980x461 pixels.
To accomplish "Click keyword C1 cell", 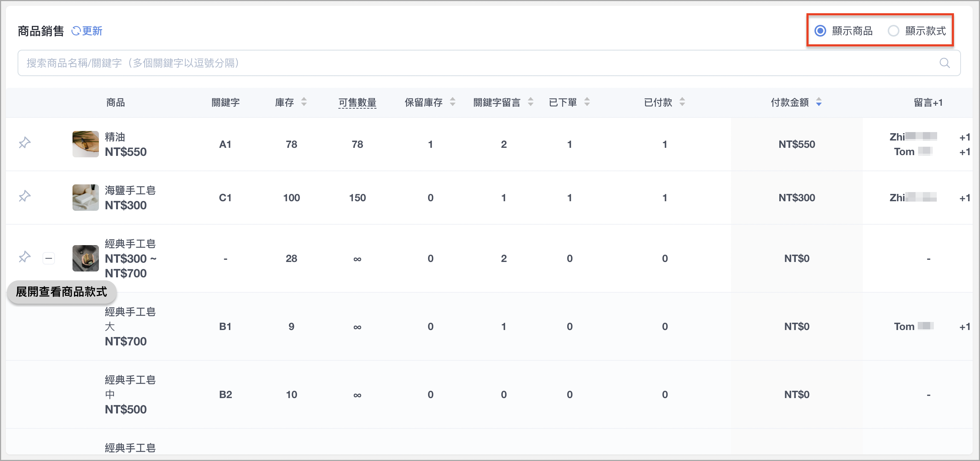I will click(x=225, y=198).
